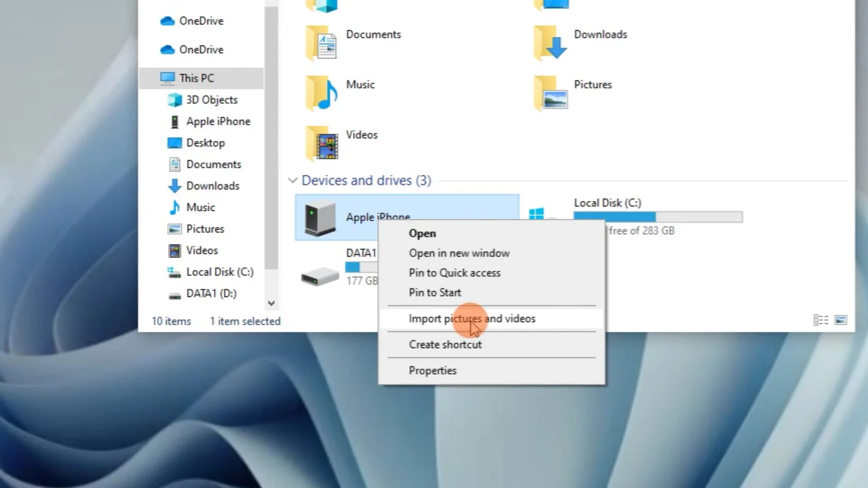This screenshot has height=488, width=868.
Task: Select Desktop label in navigation pane
Action: [205, 143]
